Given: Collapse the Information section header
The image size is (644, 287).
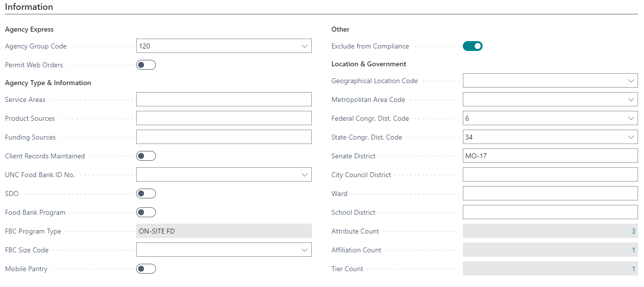Looking at the screenshot, I should point(29,7).
